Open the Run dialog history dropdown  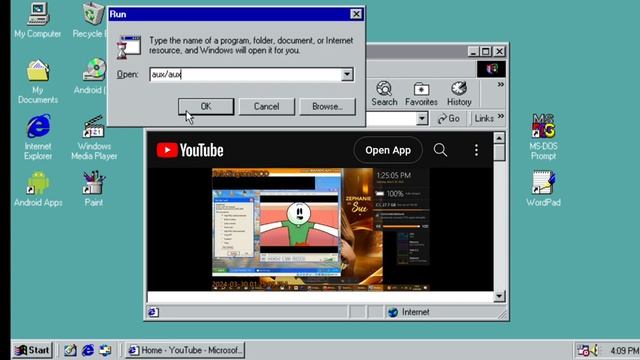347,74
